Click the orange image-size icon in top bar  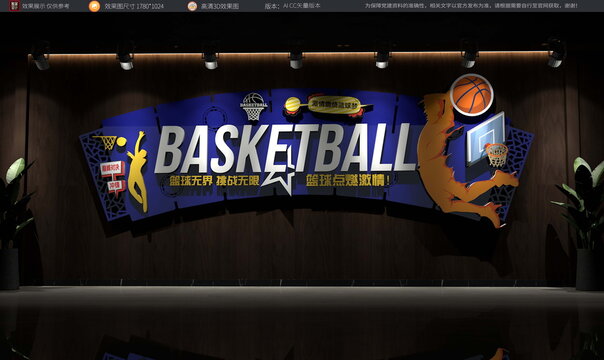pos(94,6)
